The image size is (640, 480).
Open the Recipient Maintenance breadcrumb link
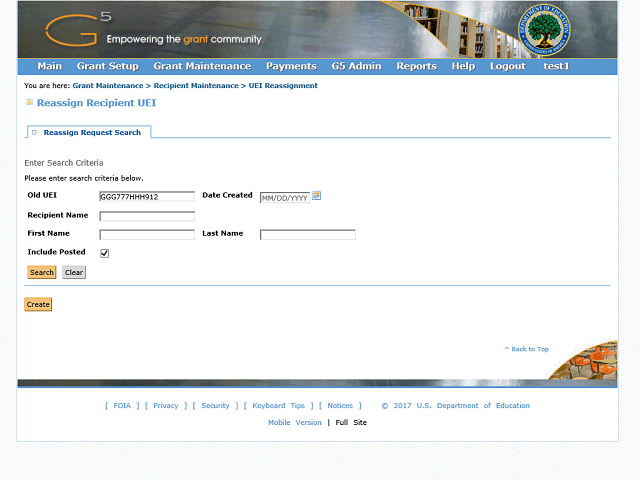pyautogui.click(x=196, y=86)
